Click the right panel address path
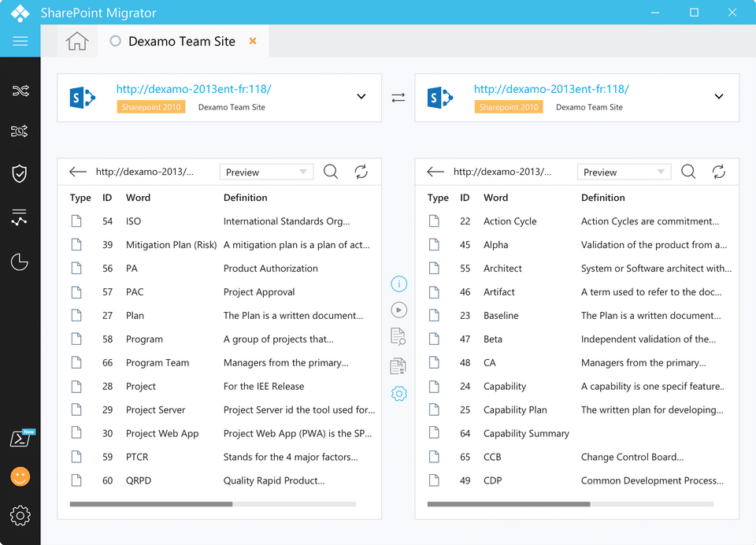The image size is (756, 545). coord(502,172)
